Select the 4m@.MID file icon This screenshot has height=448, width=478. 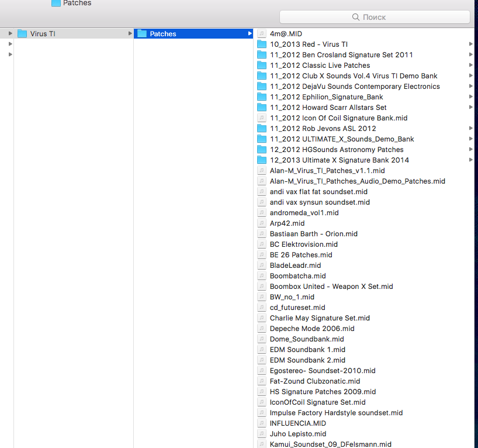click(262, 33)
